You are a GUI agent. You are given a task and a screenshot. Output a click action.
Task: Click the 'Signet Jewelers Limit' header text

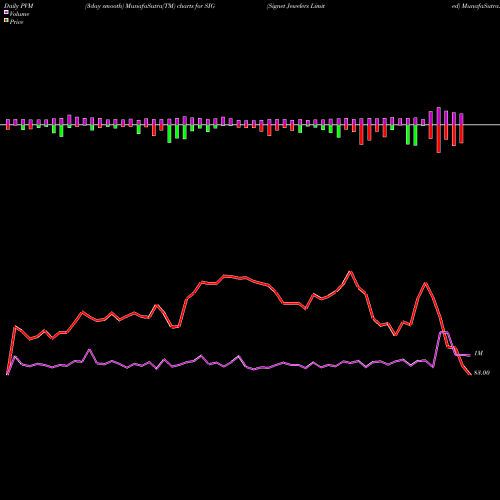(x=296, y=6)
